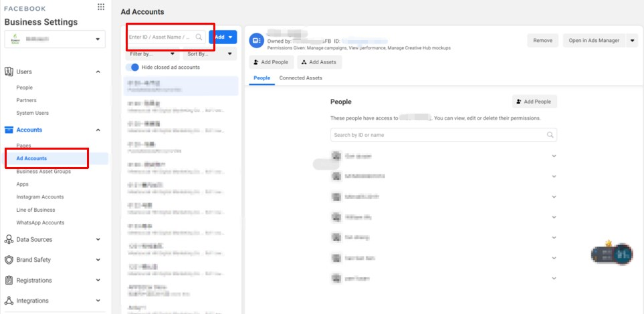Select the People tab

coord(261,78)
